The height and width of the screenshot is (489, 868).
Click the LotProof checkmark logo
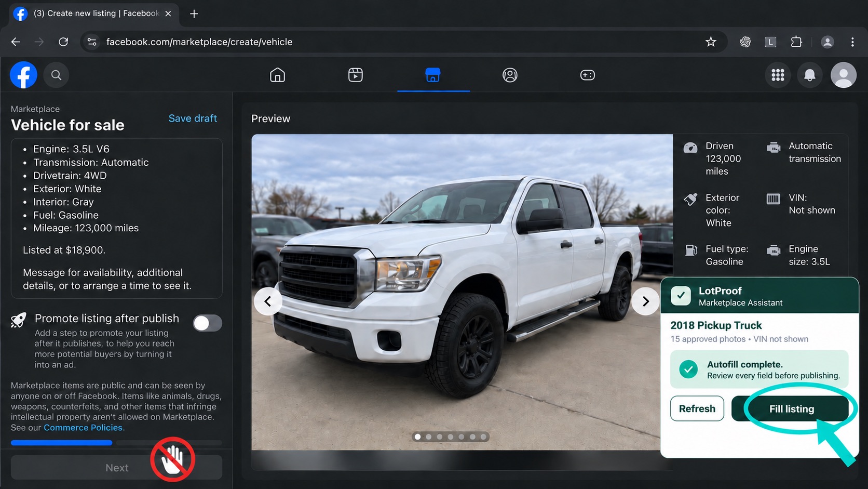click(x=681, y=296)
